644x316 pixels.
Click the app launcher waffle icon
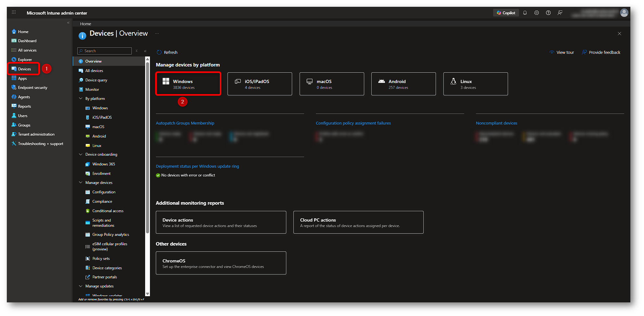click(14, 12)
